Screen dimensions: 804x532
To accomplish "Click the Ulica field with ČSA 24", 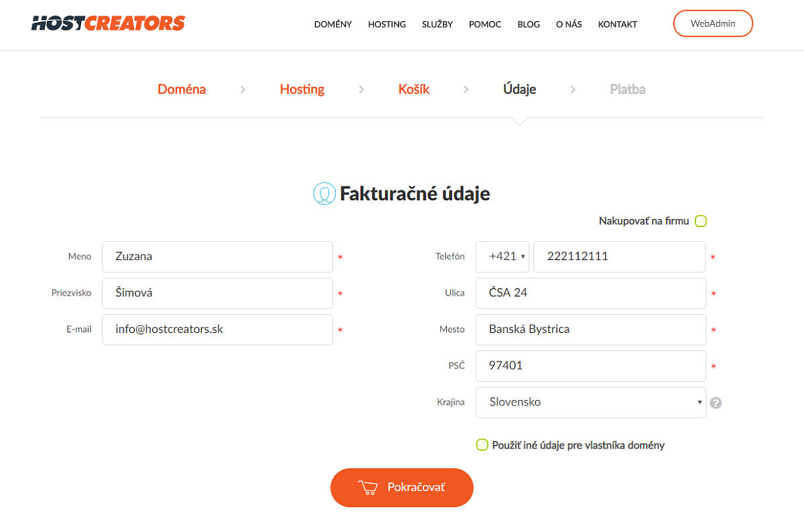I will pos(591,293).
